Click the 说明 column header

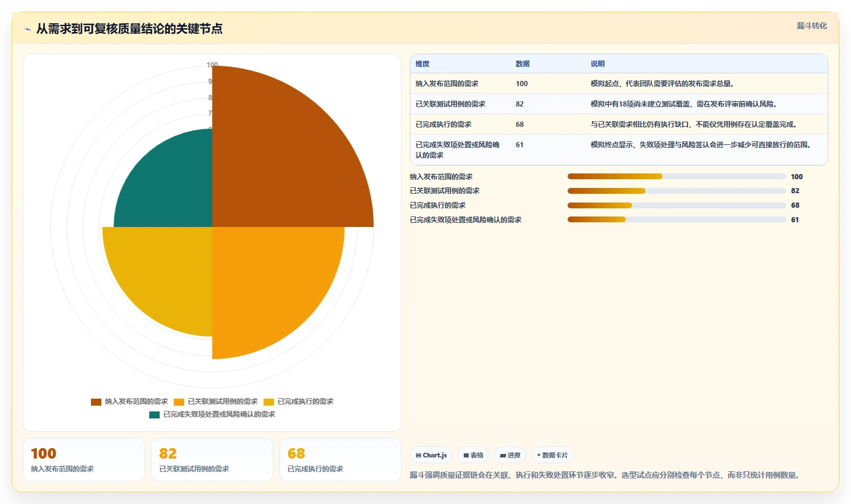point(598,64)
